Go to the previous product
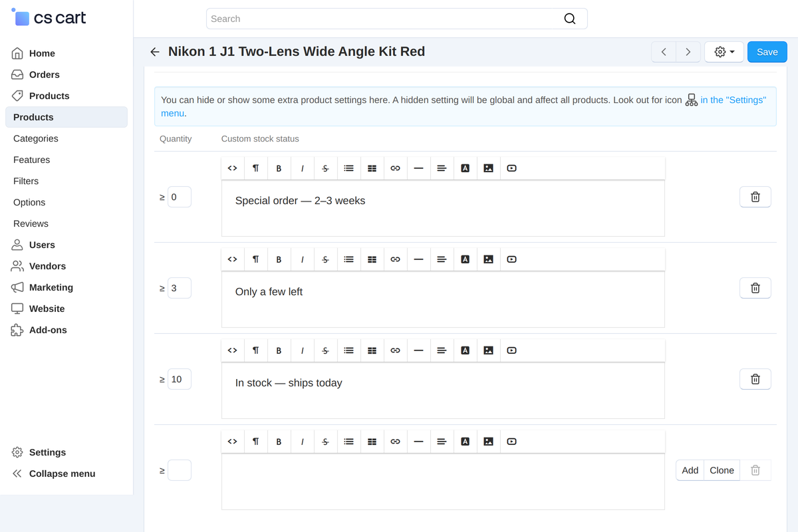This screenshot has height=532, width=798. click(664, 52)
